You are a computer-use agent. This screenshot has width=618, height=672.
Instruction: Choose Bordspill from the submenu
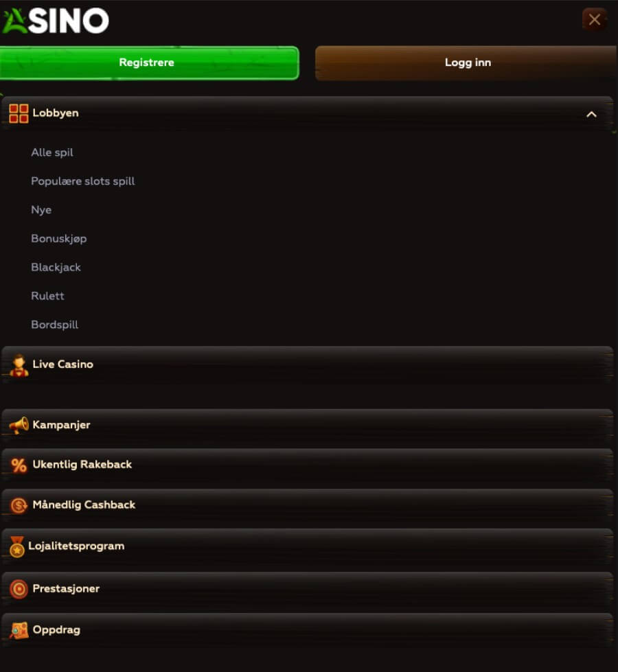54,325
